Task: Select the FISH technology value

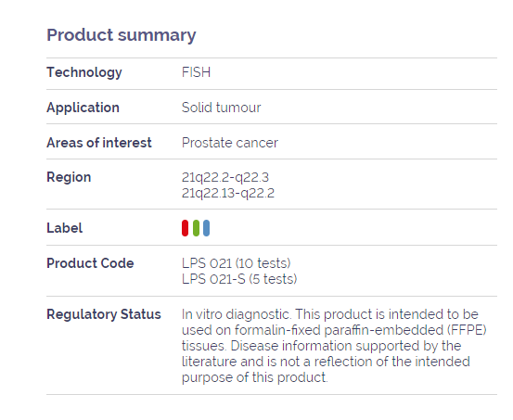Action: tap(196, 72)
